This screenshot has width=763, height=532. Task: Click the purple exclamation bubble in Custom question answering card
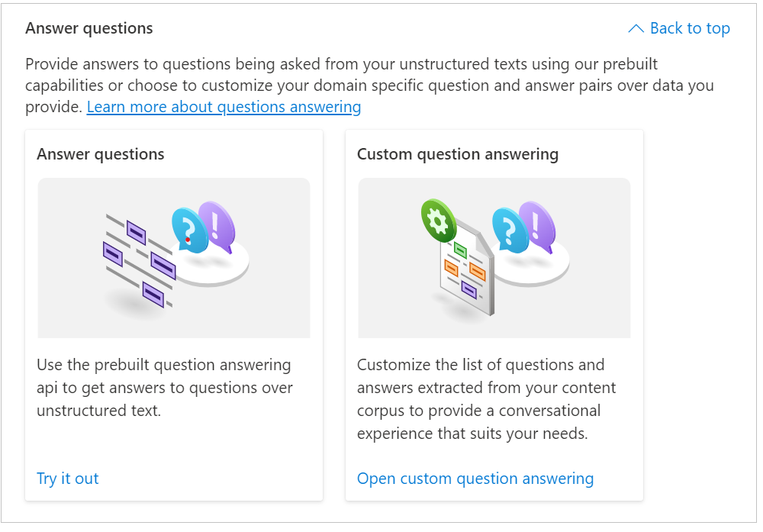click(537, 223)
